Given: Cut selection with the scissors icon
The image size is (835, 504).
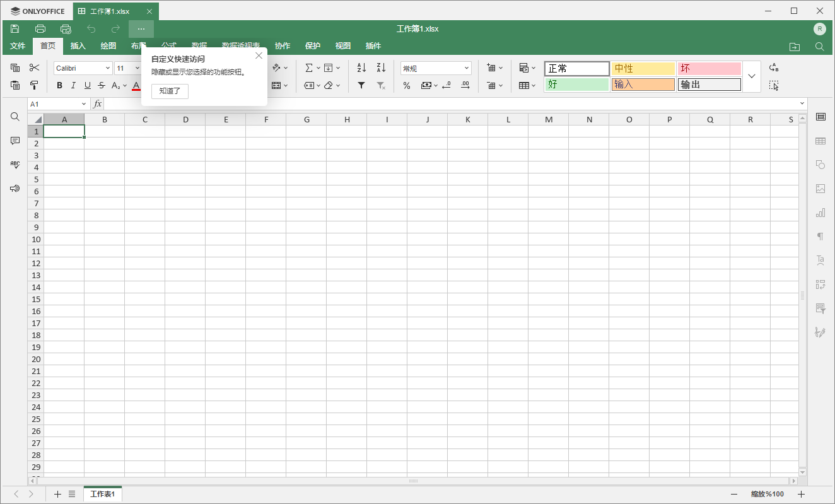Looking at the screenshot, I should click(34, 68).
